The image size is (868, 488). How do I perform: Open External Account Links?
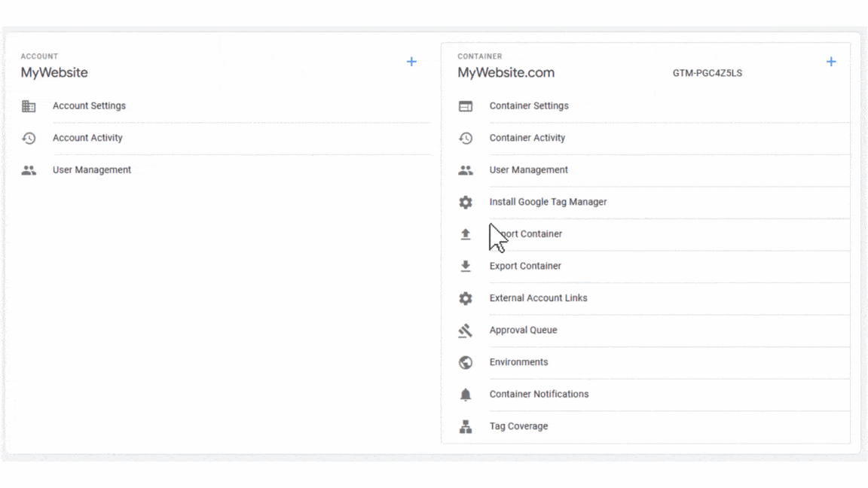[x=538, y=298]
